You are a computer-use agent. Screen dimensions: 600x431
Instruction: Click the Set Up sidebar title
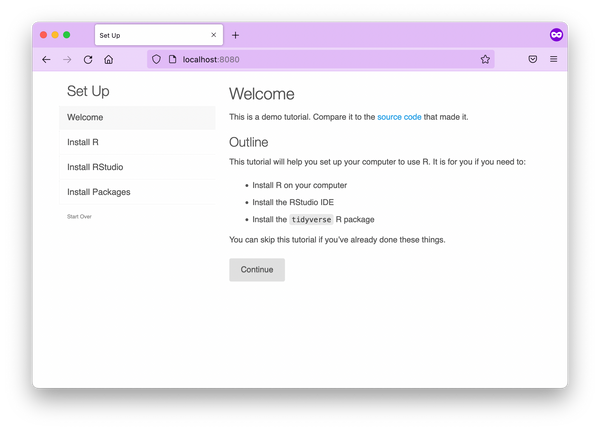point(88,91)
